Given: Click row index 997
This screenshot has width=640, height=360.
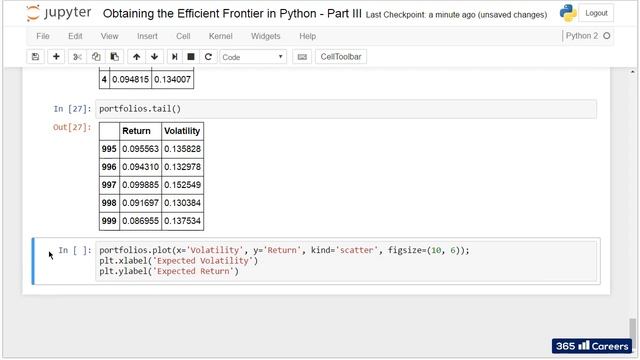Looking at the screenshot, I should pyautogui.click(x=109, y=185).
